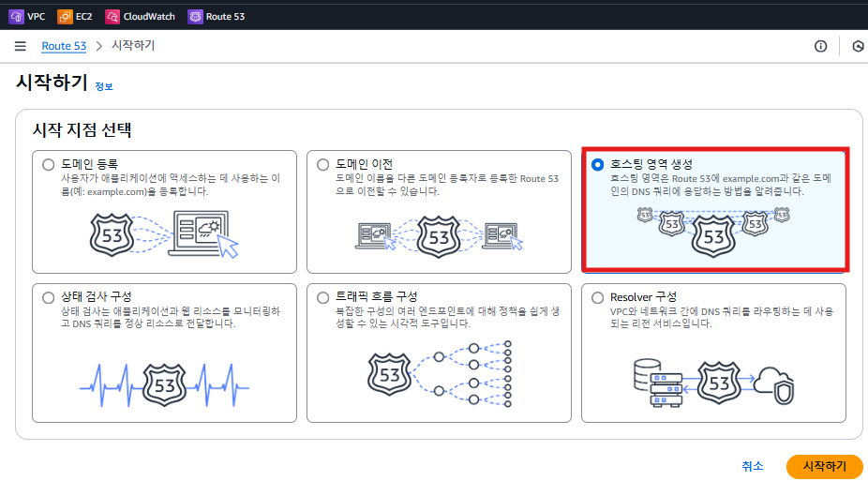This screenshot has height=481, width=868.
Task: Open the VPC service shortcut icon
Action: [x=16, y=17]
